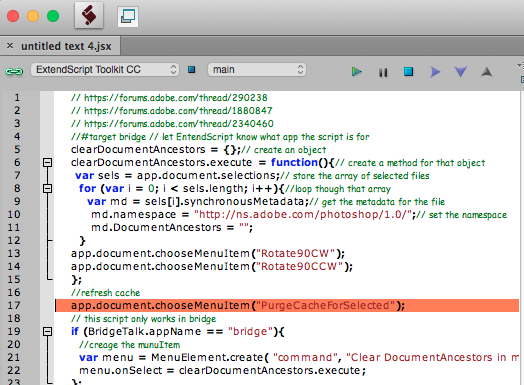
Task: Click line number 1 in the gutter
Action: tap(17, 98)
